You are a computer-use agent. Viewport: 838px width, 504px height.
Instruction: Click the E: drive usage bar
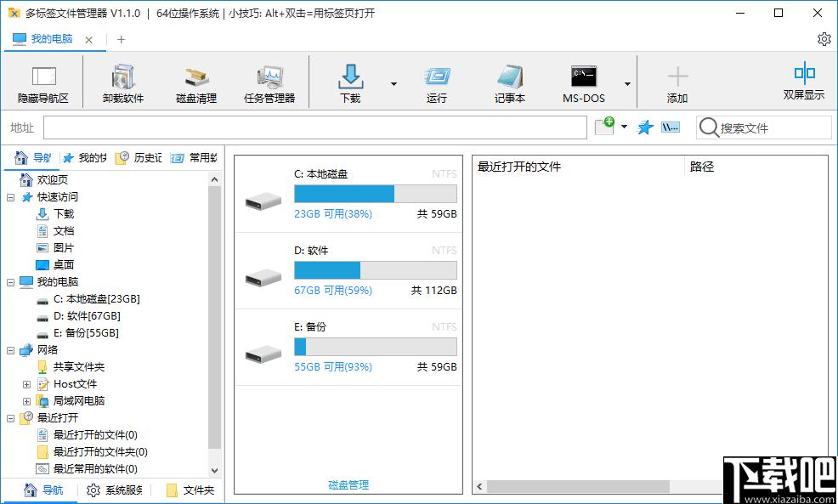click(x=376, y=346)
